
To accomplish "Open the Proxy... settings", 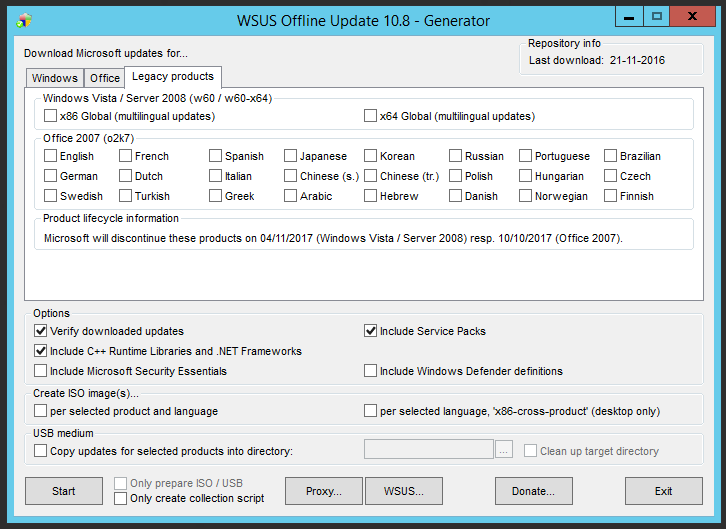I will pos(324,491).
